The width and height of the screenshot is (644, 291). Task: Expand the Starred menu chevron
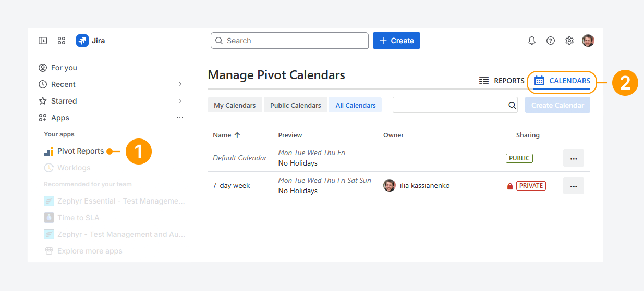[180, 101]
